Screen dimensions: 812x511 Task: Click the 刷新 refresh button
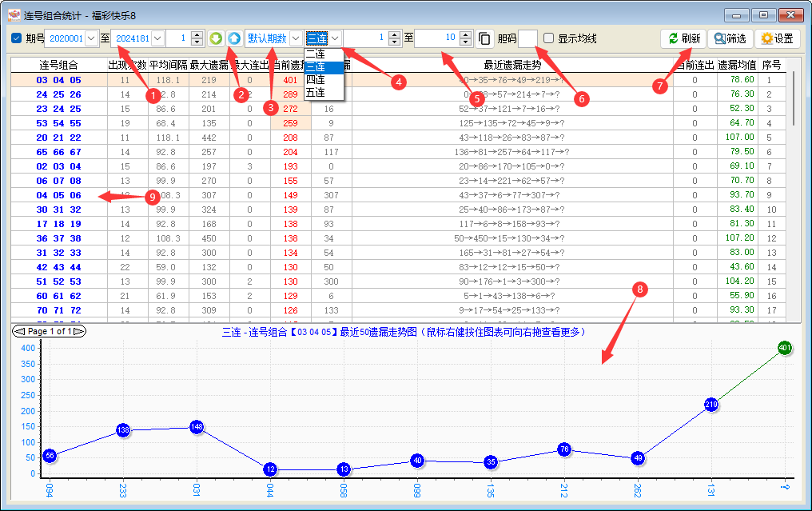tap(683, 38)
